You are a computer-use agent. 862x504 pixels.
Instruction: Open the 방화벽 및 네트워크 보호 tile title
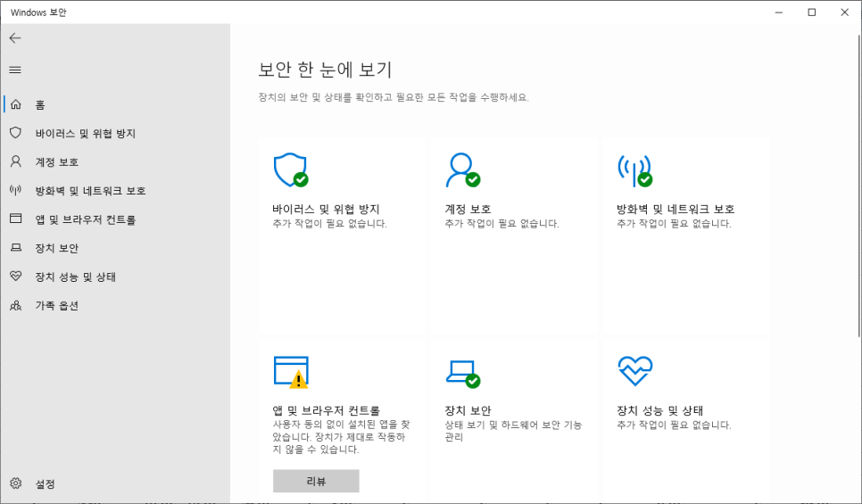pyautogui.click(x=676, y=209)
